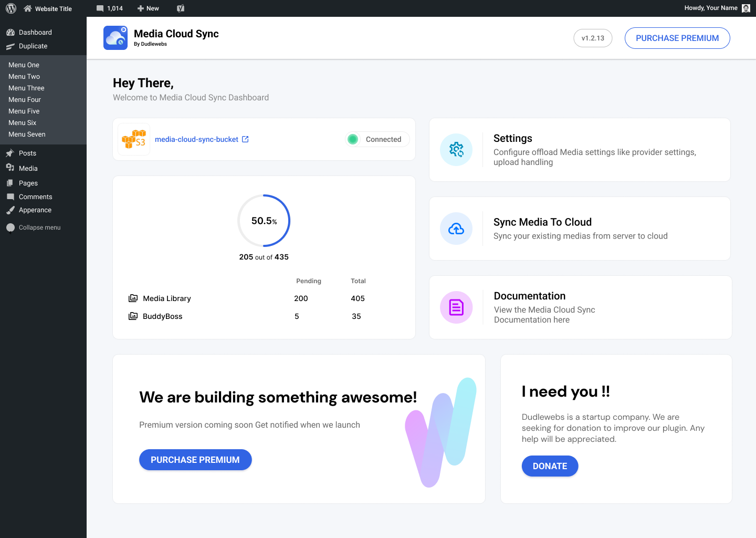Click the DONATE button
Screen dimensions: 756x538
[550, 466]
